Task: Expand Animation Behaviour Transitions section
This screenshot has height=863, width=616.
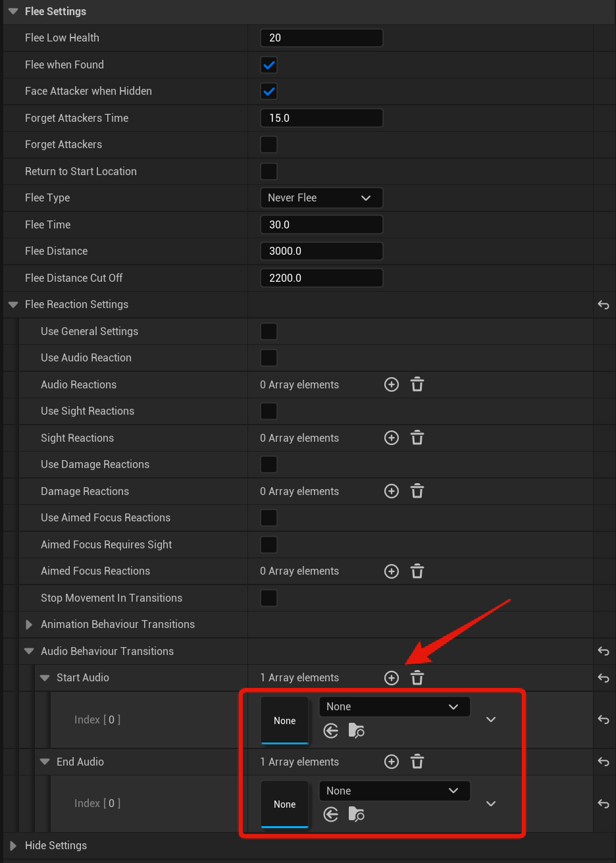Action: coord(29,624)
